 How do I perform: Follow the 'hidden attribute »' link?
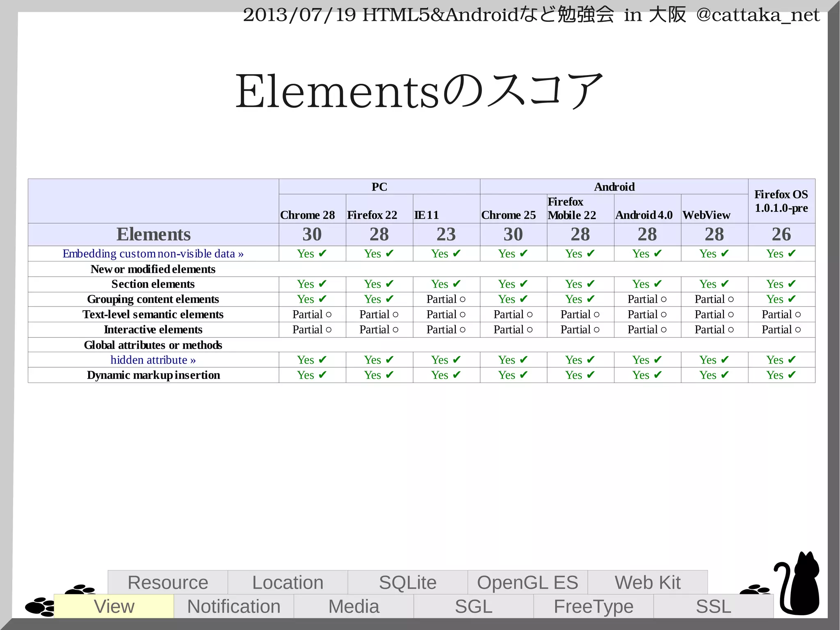pos(153,360)
